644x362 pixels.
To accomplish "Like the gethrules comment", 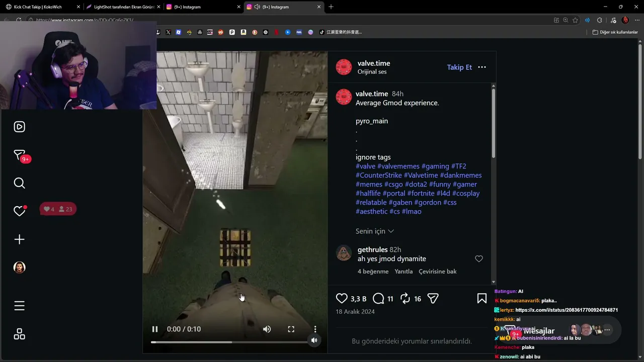I will 479,259.
